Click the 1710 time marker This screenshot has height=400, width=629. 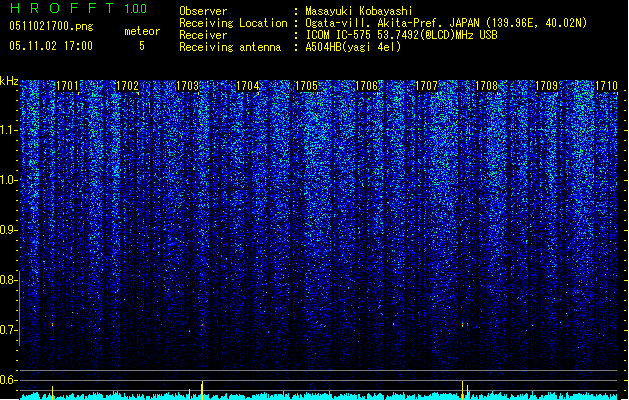pos(607,86)
